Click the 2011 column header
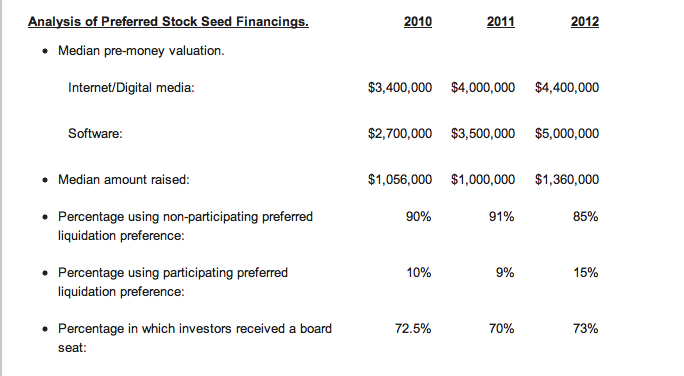The height and width of the screenshot is (376, 684). click(x=500, y=22)
